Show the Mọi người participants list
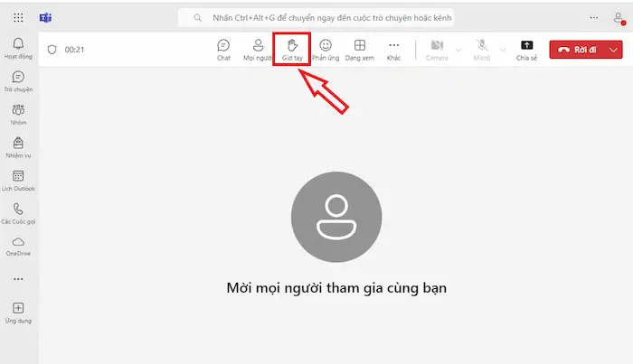The image size is (633, 364). click(x=259, y=49)
